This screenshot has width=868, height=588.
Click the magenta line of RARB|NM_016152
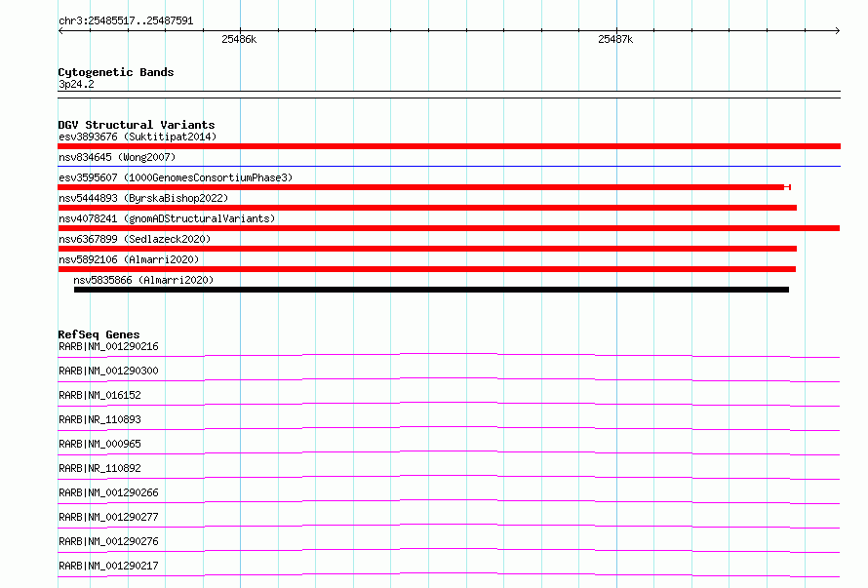(449, 404)
